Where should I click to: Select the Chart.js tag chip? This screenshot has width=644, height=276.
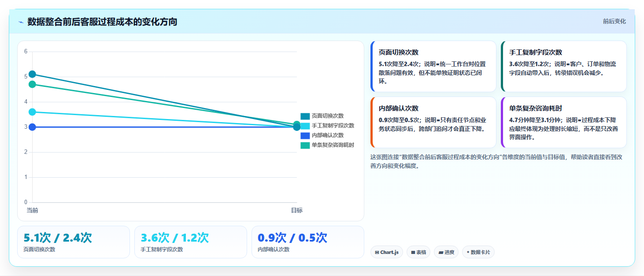(387, 252)
